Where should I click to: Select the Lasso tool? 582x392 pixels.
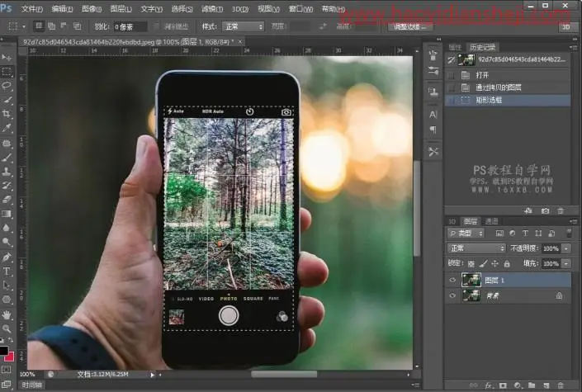pos(7,86)
